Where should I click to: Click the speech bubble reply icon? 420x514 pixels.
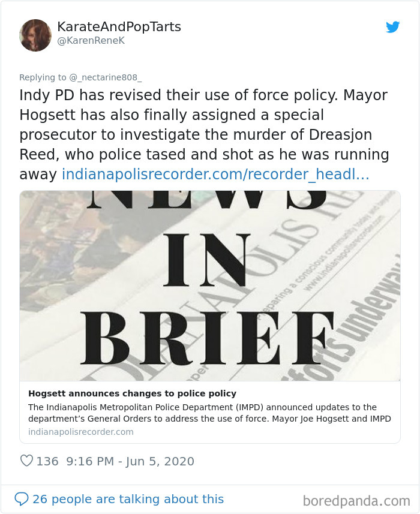tap(22, 499)
